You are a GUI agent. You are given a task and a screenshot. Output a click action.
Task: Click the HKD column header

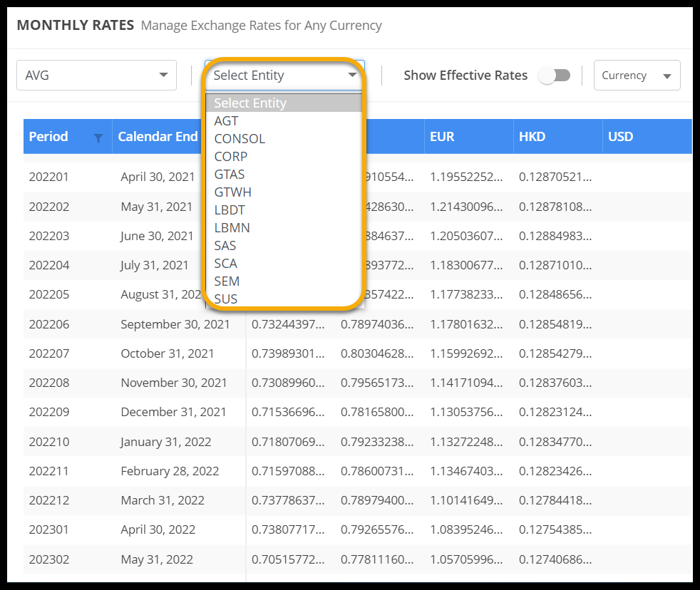tap(532, 137)
